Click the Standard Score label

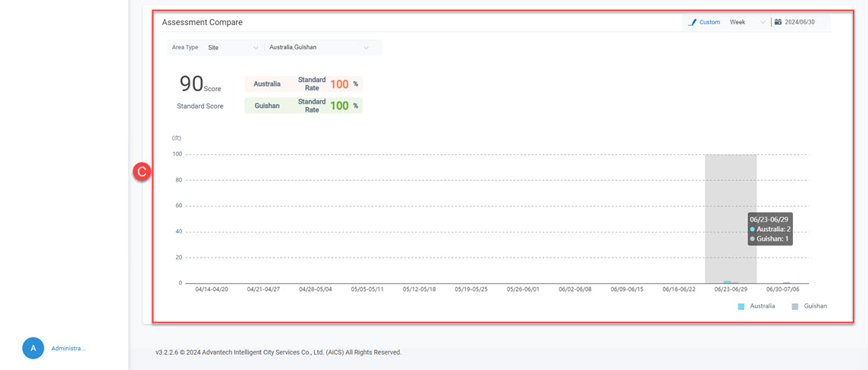pos(200,106)
